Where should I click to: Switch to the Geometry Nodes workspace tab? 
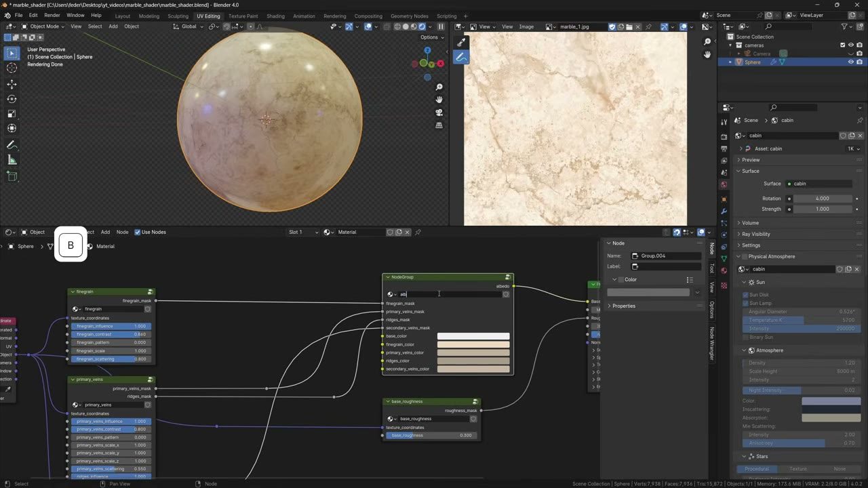click(x=409, y=16)
